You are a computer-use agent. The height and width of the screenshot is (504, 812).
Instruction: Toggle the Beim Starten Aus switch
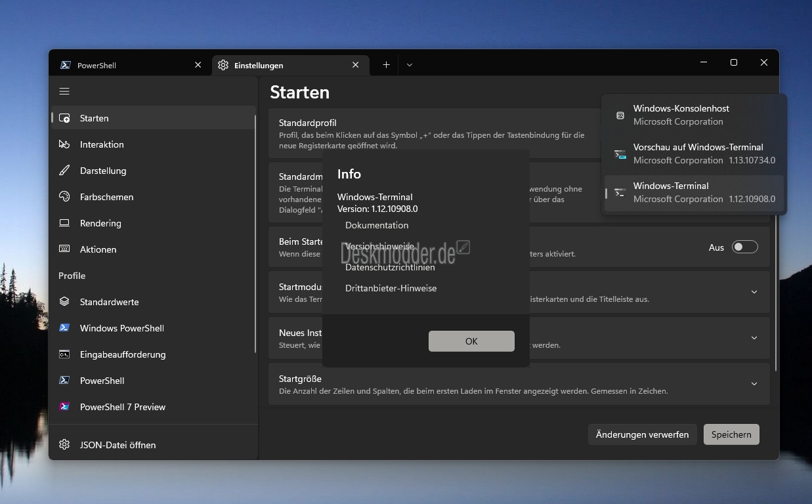click(x=745, y=247)
